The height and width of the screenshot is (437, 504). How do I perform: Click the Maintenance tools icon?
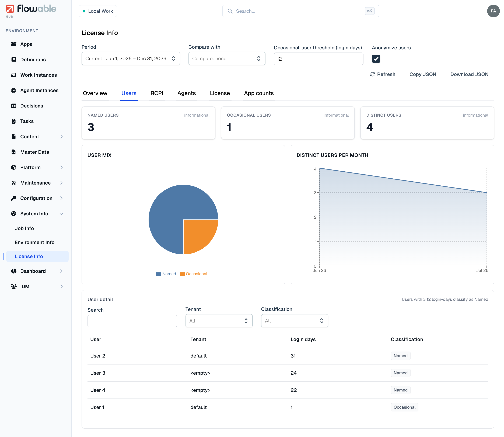(x=14, y=183)
